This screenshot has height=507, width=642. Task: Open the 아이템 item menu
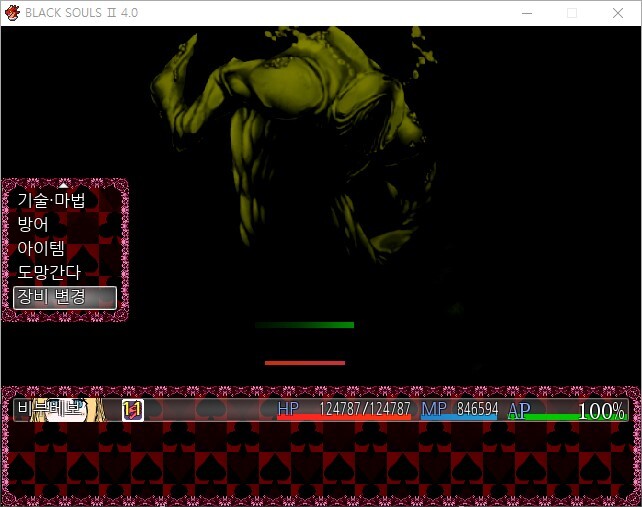(41, 248)
